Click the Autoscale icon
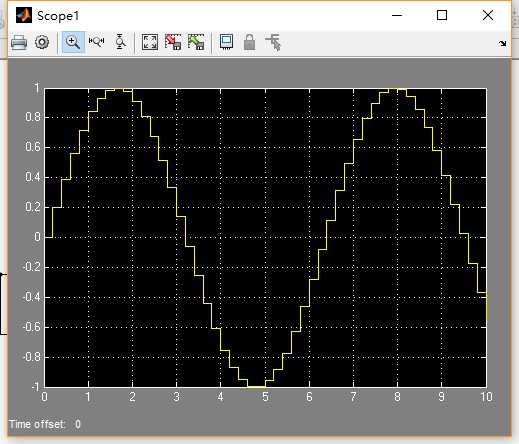This screenshot has width=519, height=444. pyautogui.click(x=150, y=42)
